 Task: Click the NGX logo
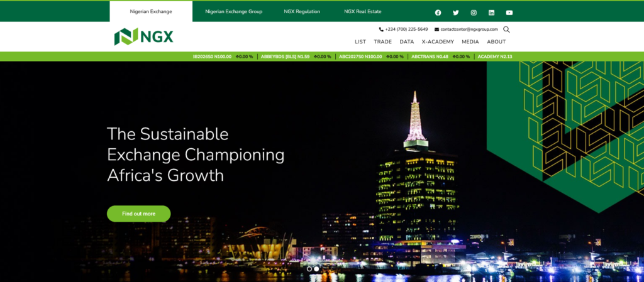point(144,37)
